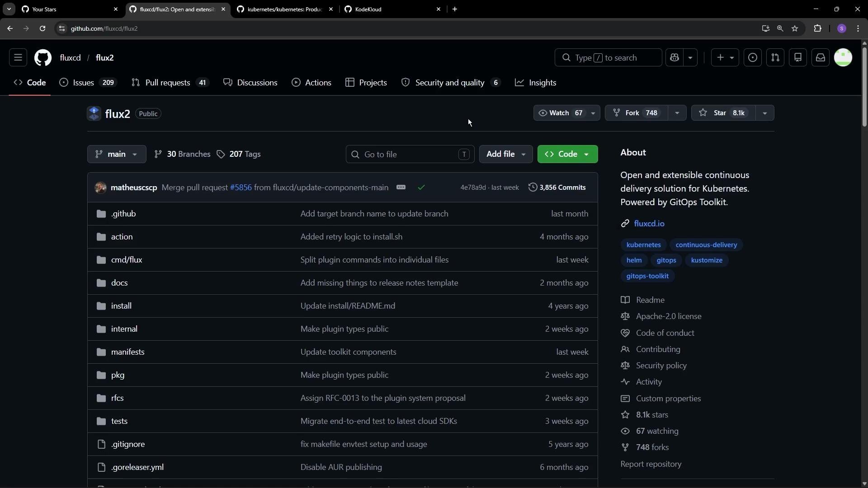The height and width of the screenshot is (488, 868).
Task: Open the repositories icon in header
Action: coord(798,58)
